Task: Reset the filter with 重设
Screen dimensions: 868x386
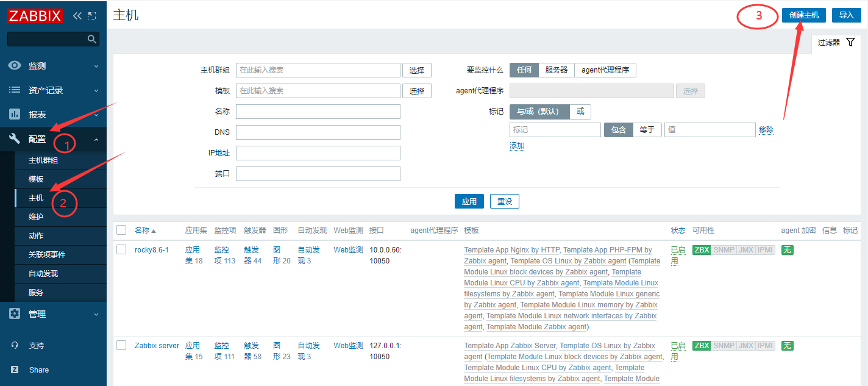Action: 505,201
